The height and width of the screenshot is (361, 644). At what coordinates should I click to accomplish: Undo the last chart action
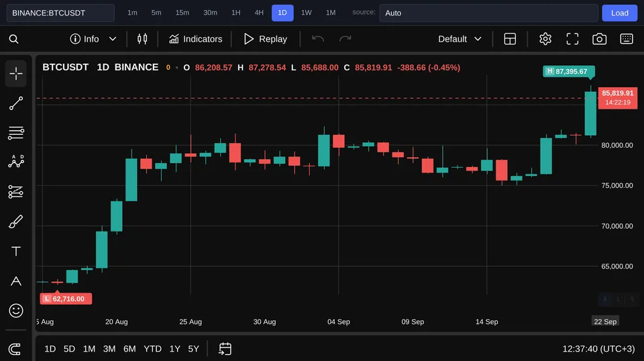(x=318, y=39)
